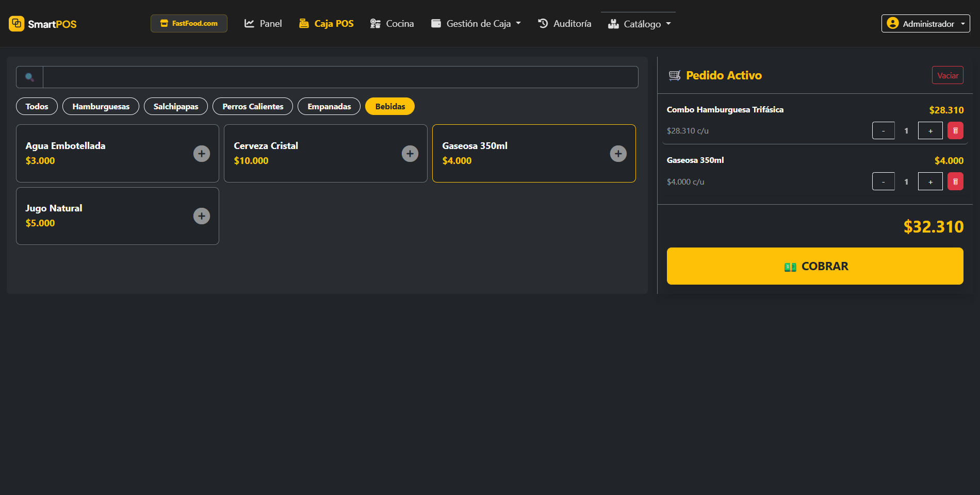Remove Gaseosa 350ml from order with trash icon
The height and width of the screenshot is (495, 980).
tap(955, 181)
